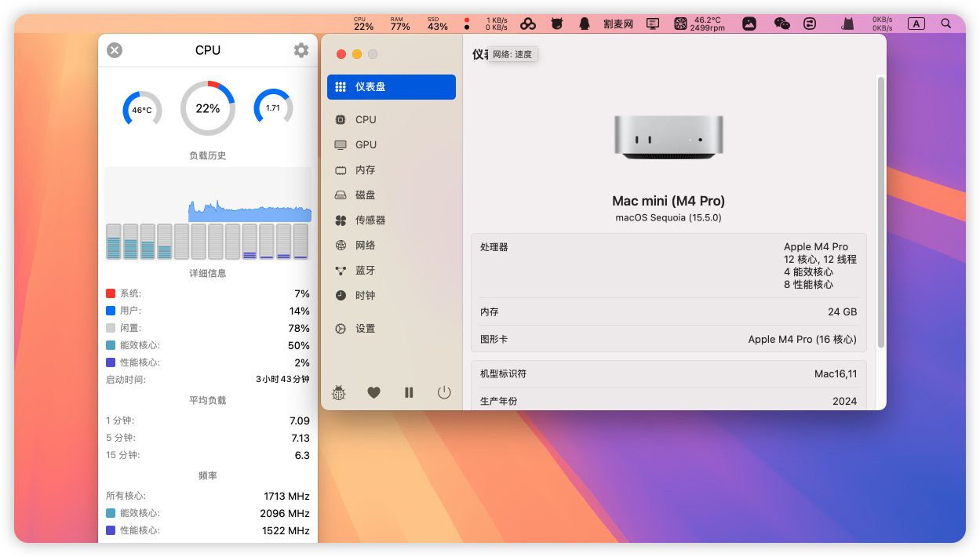Click the 15 分钟 load value 6.3
The width and height of the screenshot is (980, 557).
click(x=302, y=456)
